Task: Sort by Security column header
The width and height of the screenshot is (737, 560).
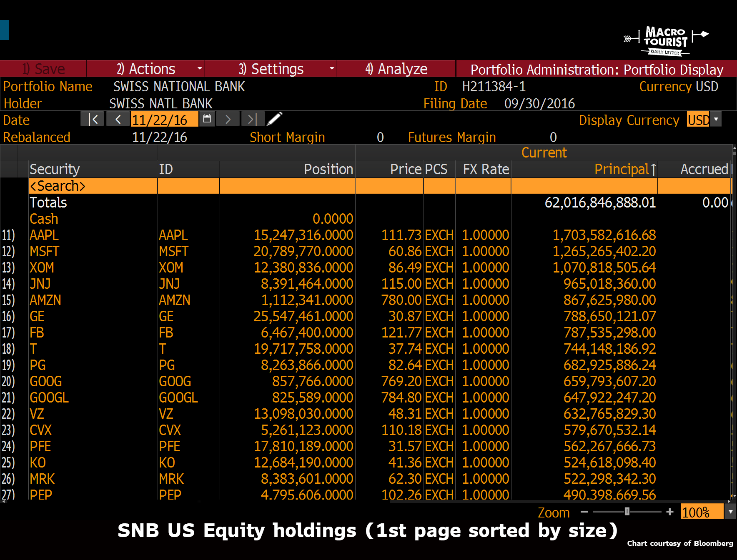Action: pyautogui.click(x=93, y=169)
